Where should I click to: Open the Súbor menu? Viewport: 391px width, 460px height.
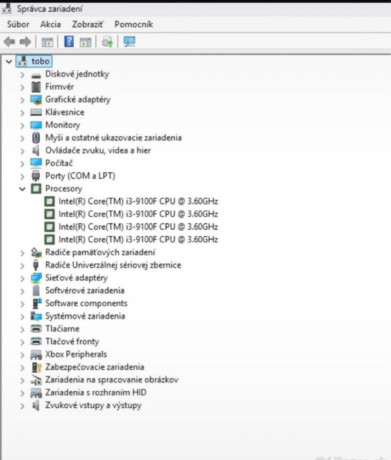18,24
